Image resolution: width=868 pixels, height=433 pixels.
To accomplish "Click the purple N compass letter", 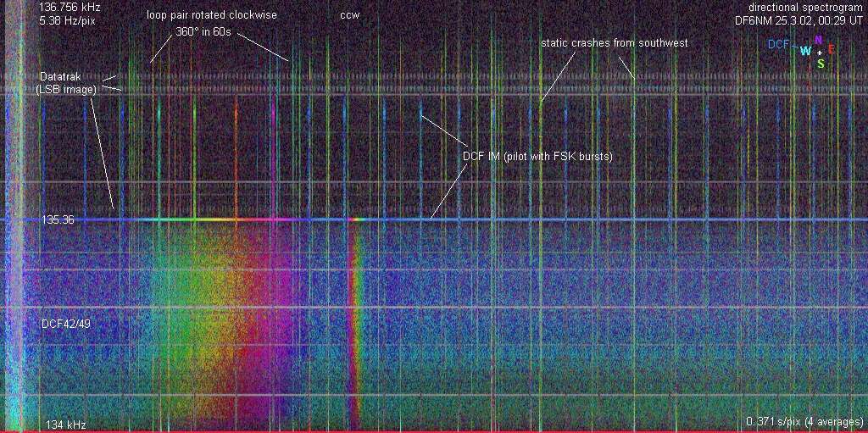I will click(x=818, y=40).
